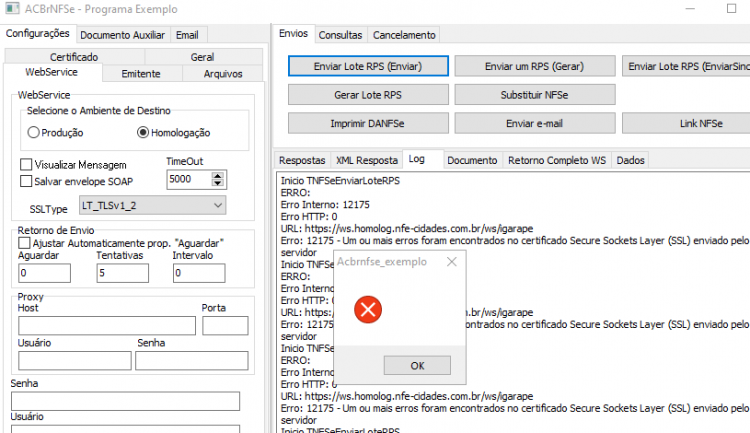The image size is (750, 433).
Task: Switch to Consultas tab
Action: tap(341, 35)
